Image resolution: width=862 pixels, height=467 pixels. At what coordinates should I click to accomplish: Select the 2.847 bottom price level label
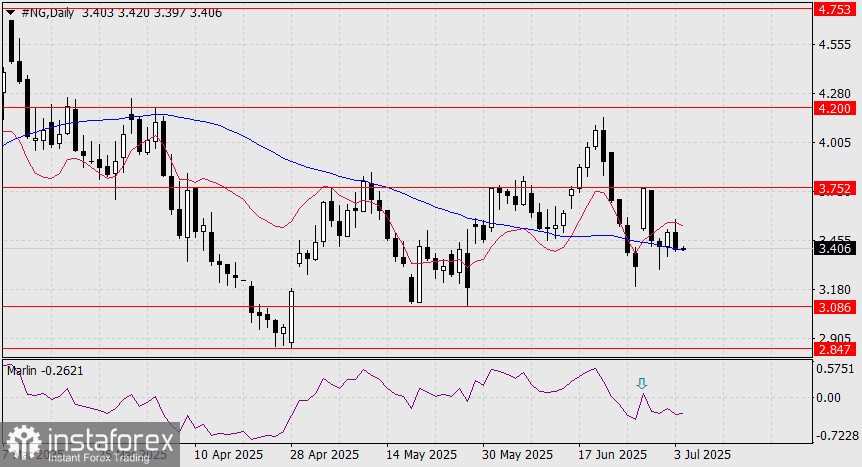[835, 349]
